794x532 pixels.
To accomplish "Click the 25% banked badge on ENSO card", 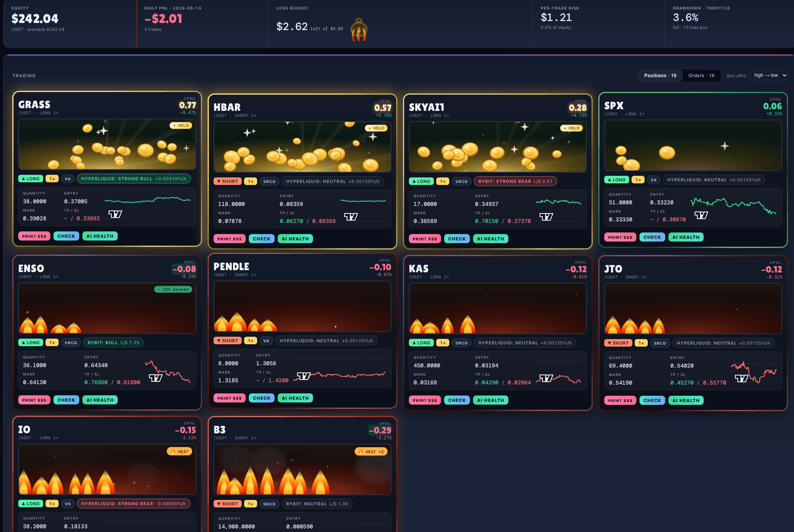I will 173,290.
